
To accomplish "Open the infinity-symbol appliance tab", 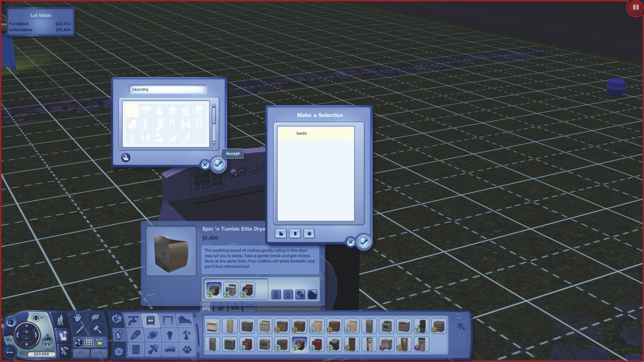I will (250, 306).
